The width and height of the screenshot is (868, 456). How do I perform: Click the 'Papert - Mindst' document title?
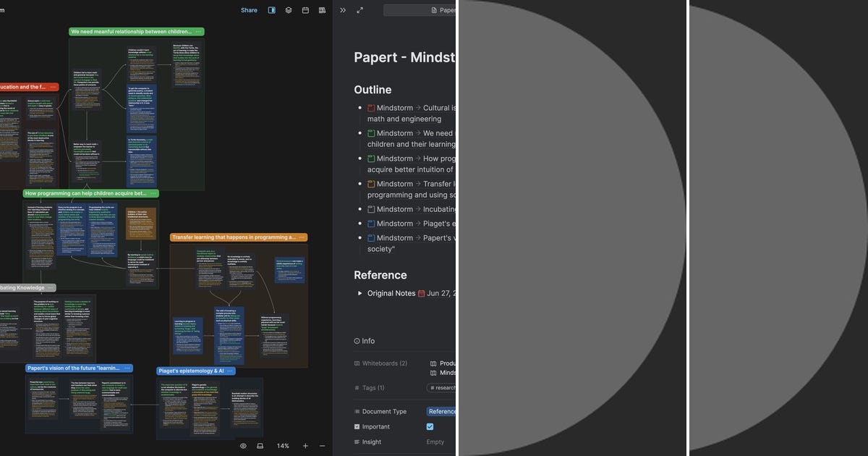pos(404,57)
